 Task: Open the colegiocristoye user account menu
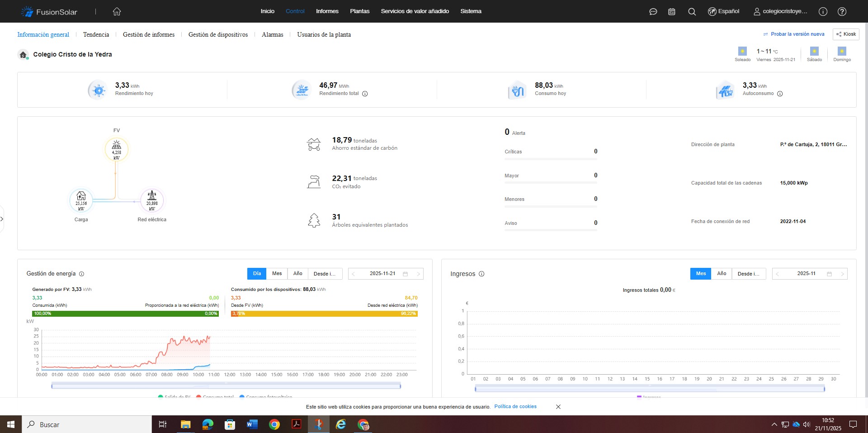point(780,11)
